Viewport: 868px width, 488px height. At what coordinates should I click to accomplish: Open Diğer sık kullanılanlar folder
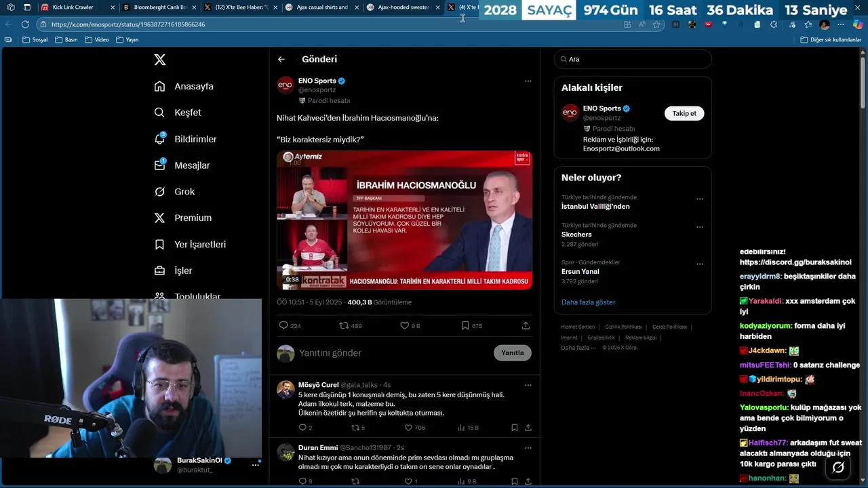pos(831,39)
